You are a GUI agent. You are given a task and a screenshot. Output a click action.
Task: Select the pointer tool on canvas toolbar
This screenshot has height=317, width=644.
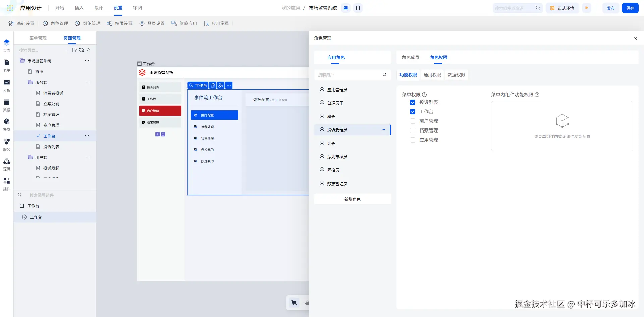(x=294, y=303)
